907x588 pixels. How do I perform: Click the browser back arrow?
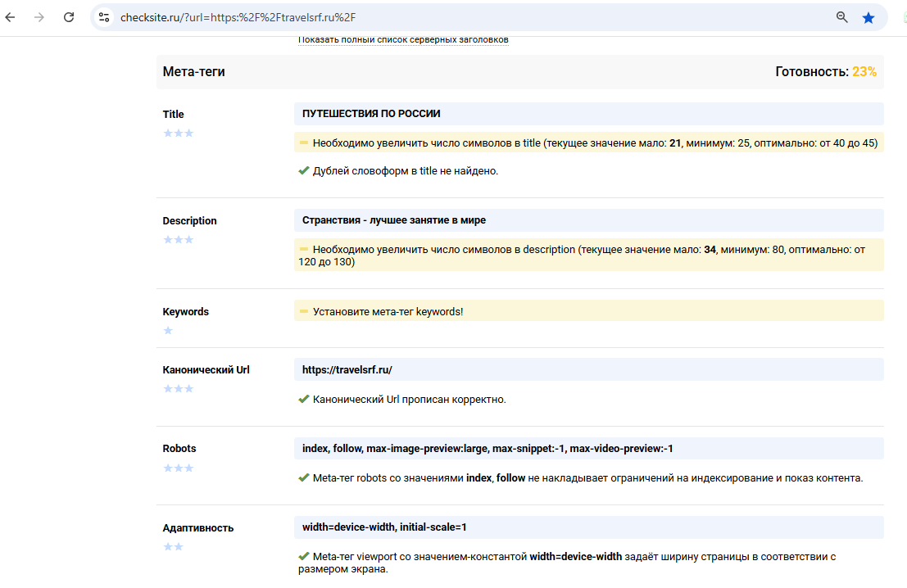coord(11,17)
